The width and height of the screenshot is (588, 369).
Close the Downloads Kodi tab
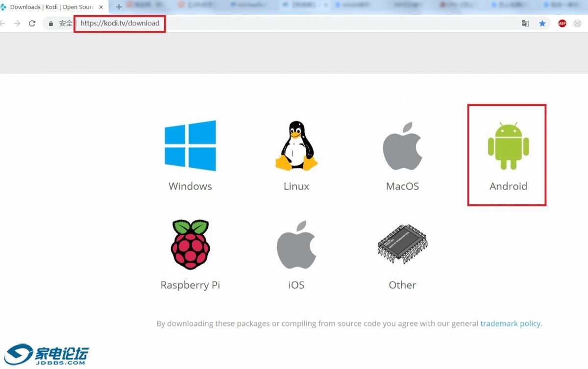pyautogui.click(x=101, y=7)
